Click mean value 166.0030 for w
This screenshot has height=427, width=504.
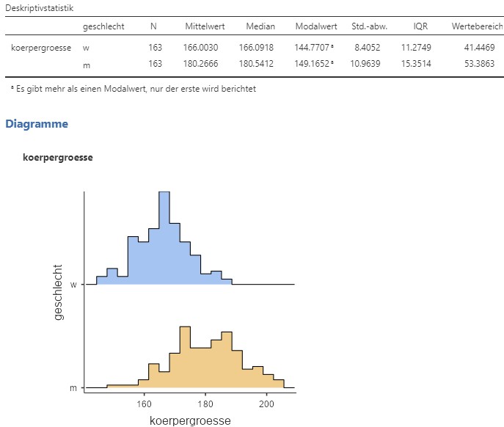[x=200, y=48]
